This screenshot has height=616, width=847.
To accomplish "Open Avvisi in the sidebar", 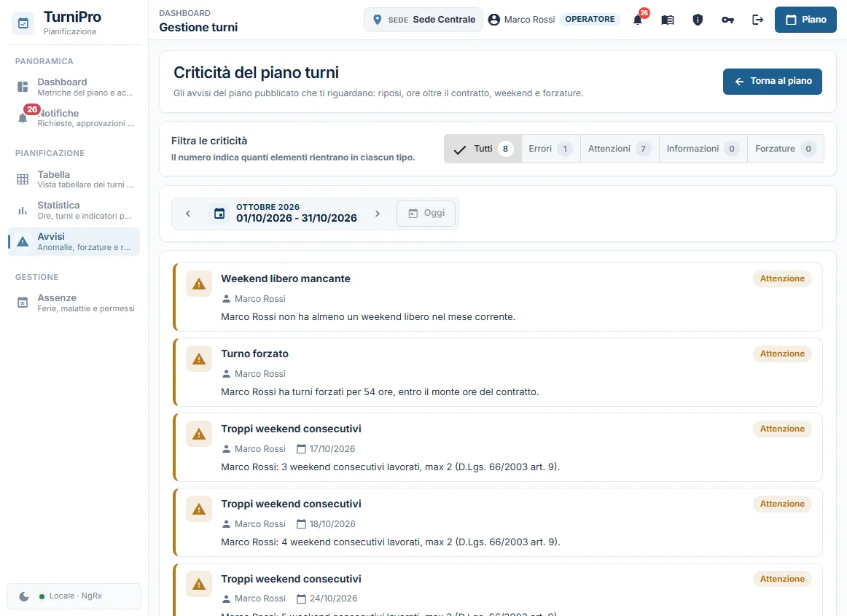I will coord(74,241).
